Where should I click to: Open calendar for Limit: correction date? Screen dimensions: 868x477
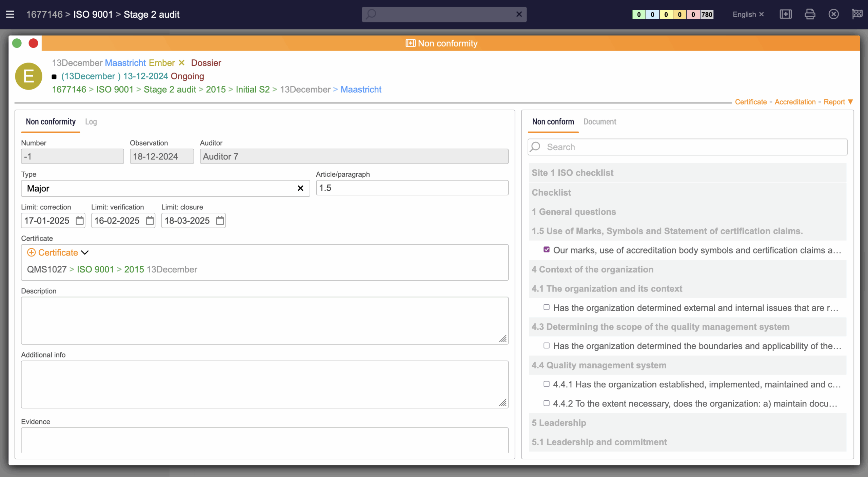pos(80,221)
